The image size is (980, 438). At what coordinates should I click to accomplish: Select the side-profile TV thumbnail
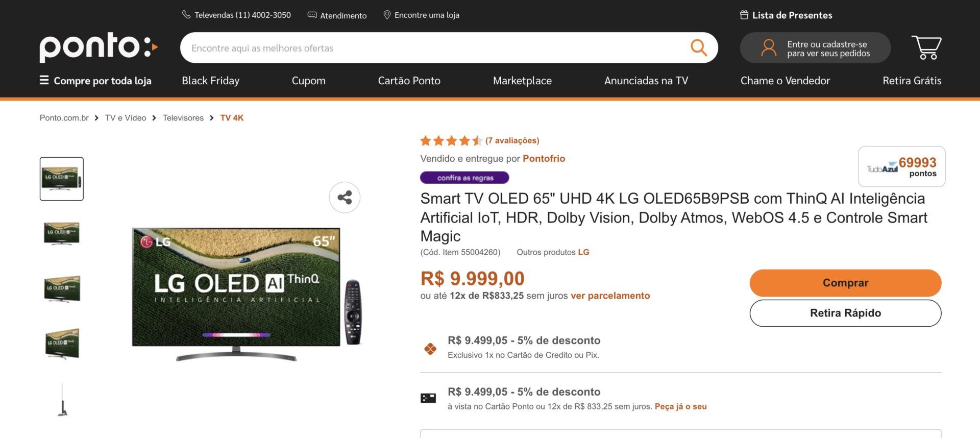pyautogui.click(x=62, y=400)
